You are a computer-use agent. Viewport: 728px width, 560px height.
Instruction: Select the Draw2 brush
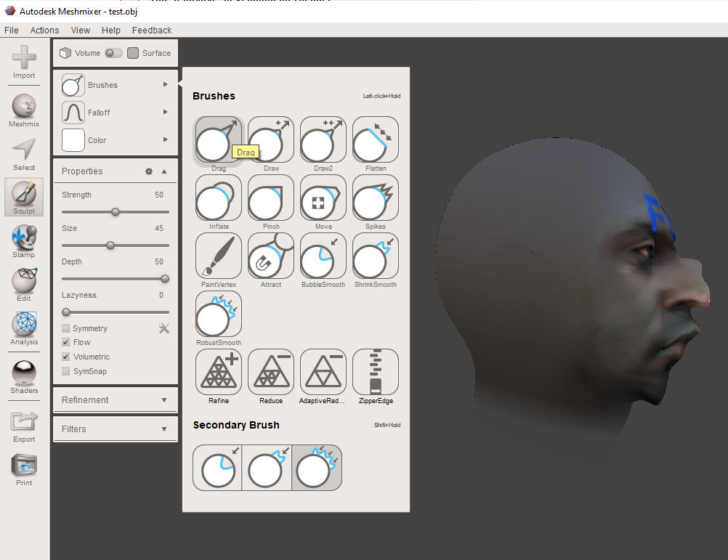[x=323, y=139]
